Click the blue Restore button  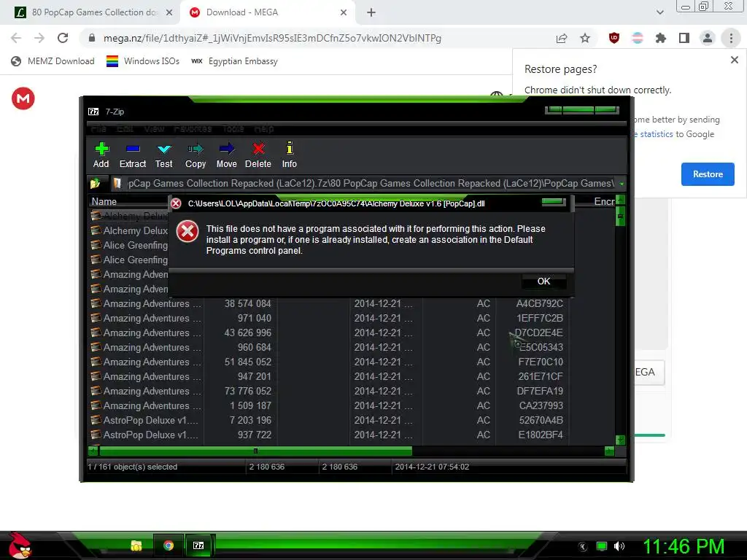click(708, 174)
